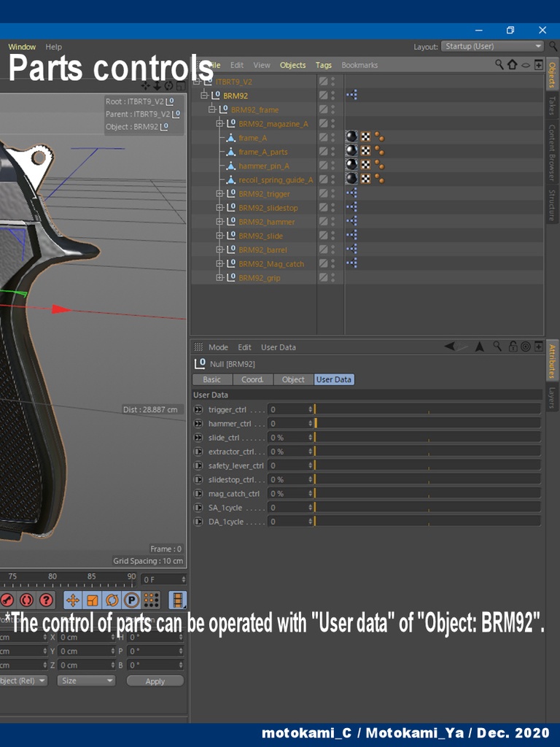Expand the BRM92_barrel node
This screenshot has width=560, height=747.
pyautogui.click(x=219, y=249)
